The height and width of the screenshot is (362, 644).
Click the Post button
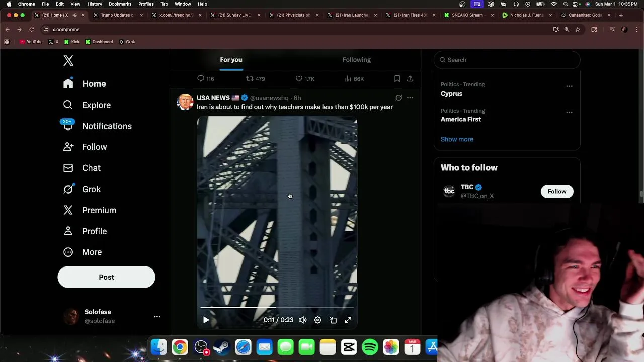(x=106, y=277)
